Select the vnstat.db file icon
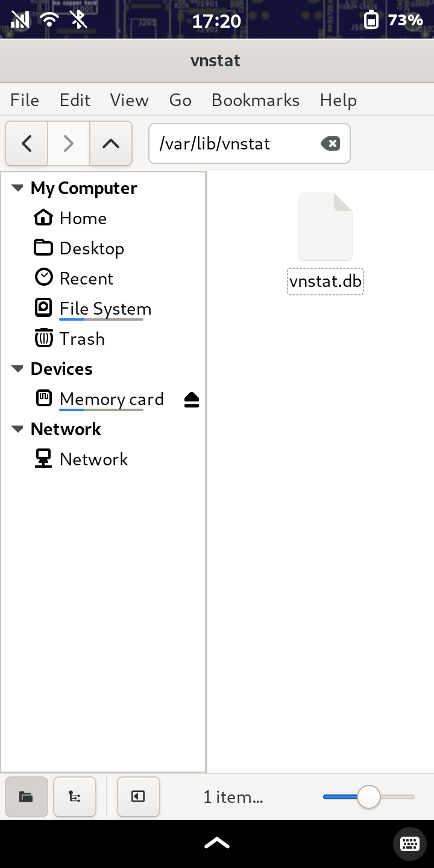The width and height of the screenshot is (434, 868). click(325, 227)
